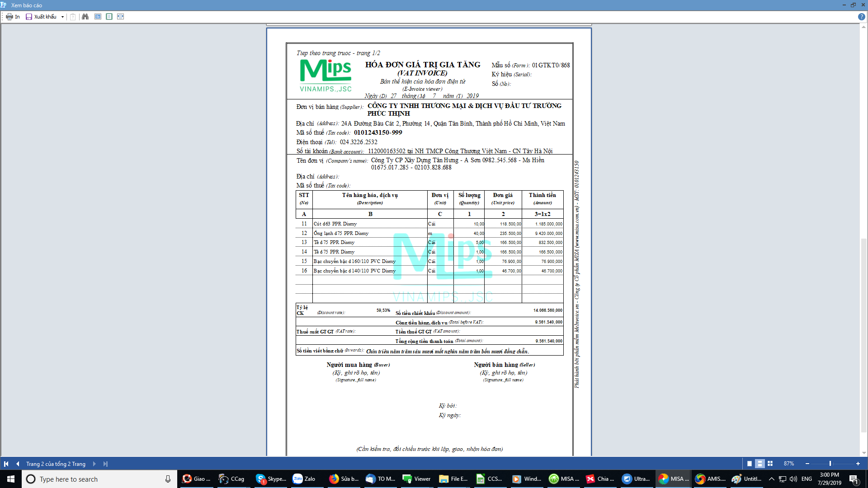Switch to multiple pages grid view
Screen dimensions: 868x488
[770, 464]
